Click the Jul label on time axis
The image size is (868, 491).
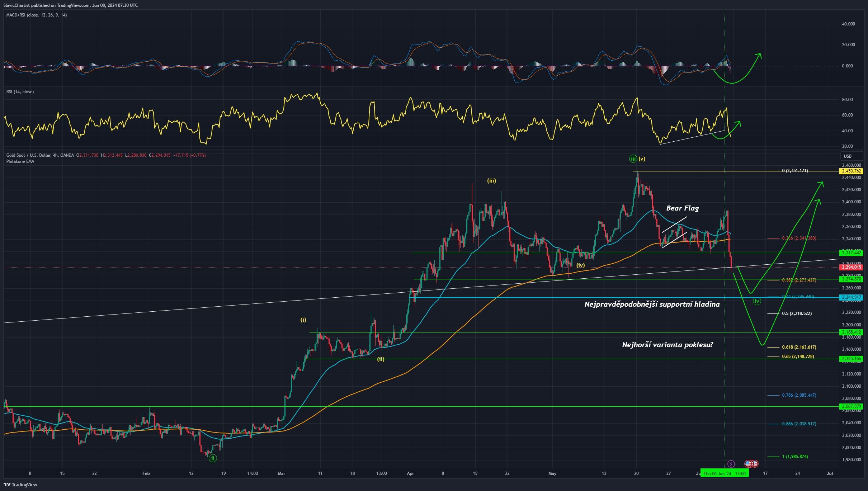pos(830,473)
